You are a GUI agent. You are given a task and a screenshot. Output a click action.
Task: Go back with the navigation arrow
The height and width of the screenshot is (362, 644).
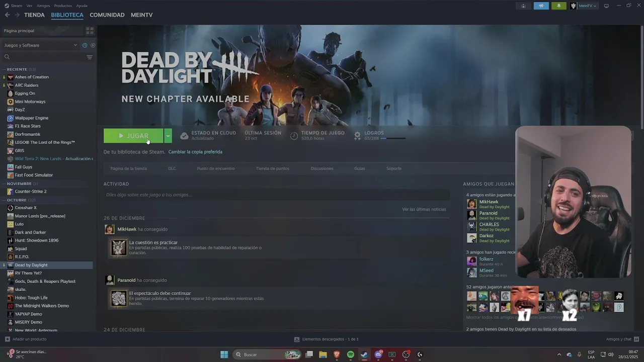pos(7,15)
